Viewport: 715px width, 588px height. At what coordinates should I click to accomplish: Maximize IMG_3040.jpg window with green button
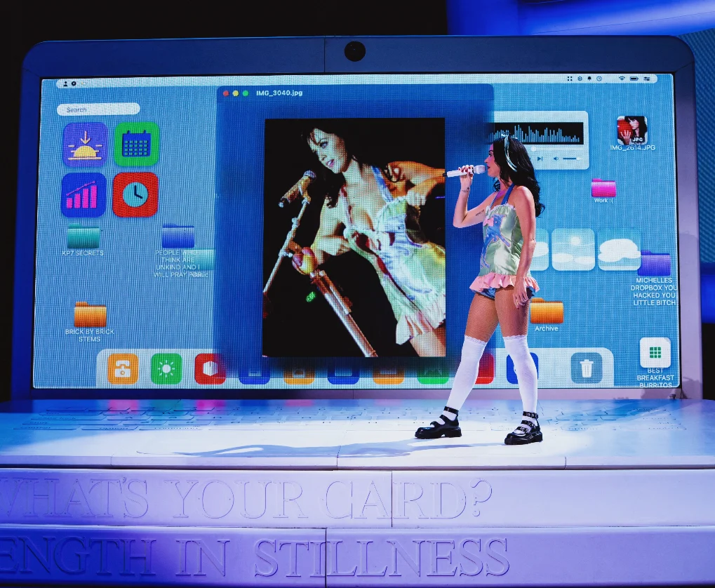pos(246,93)
